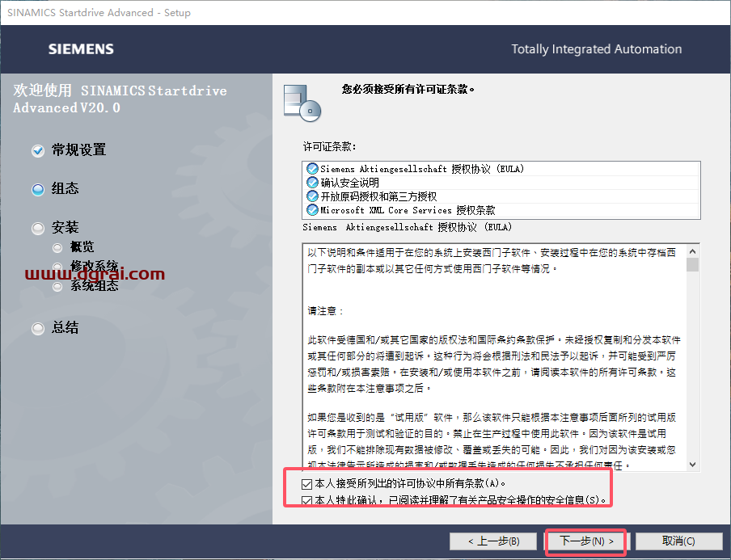The height and width of the screenshot is (560, 731).
Task: Select the Microsoft XML Core Services 授权条款 row
Action: [x=501, y=210]
